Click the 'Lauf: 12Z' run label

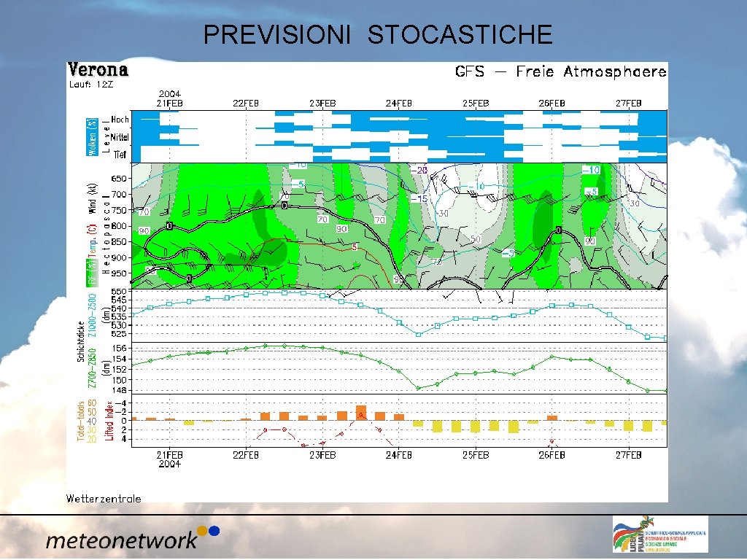pos(91,85)
